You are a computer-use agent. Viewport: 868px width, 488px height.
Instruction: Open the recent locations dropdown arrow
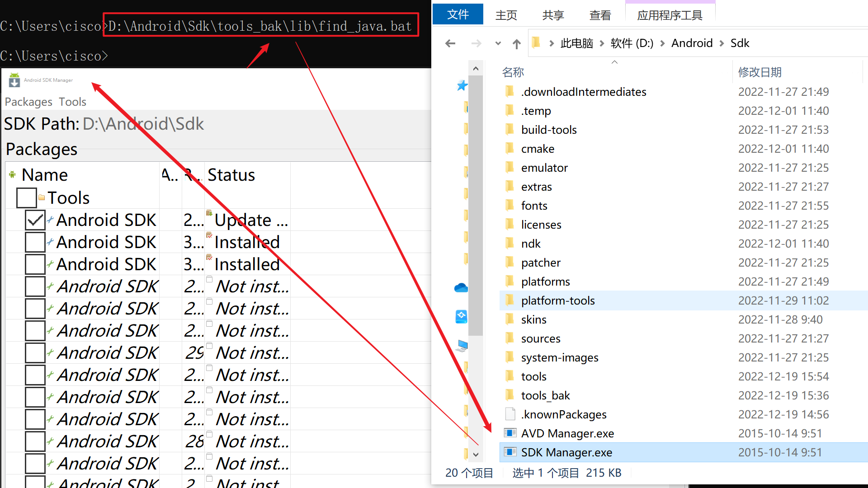pos(498,43)
